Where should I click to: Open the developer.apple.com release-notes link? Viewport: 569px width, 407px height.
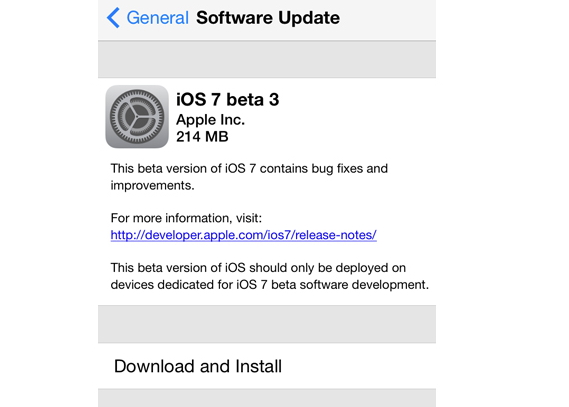(x=243, y=235)
